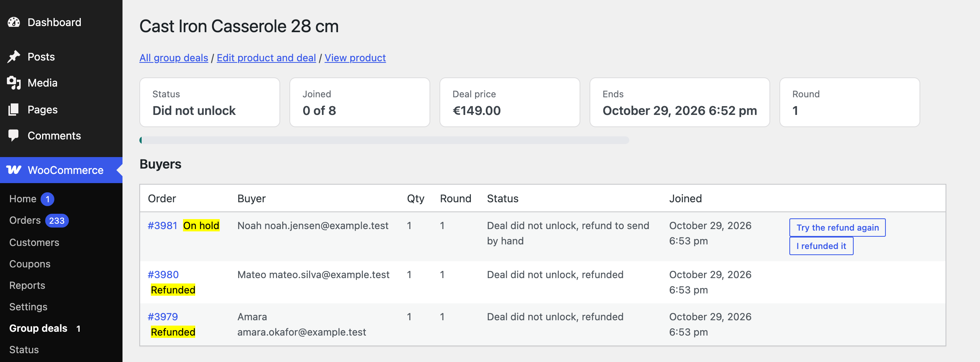Click the I refunded it button
This screenshot has height=362, width=980.
pos(822,246)
